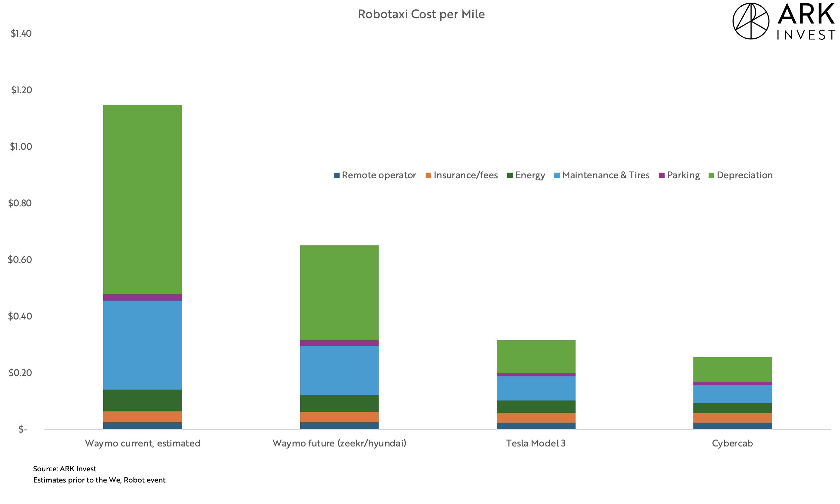Image resolution: width=840 pixels, height=504 pixels.
Task: Select Waymo future Parking bar segment
Action: 339,343
